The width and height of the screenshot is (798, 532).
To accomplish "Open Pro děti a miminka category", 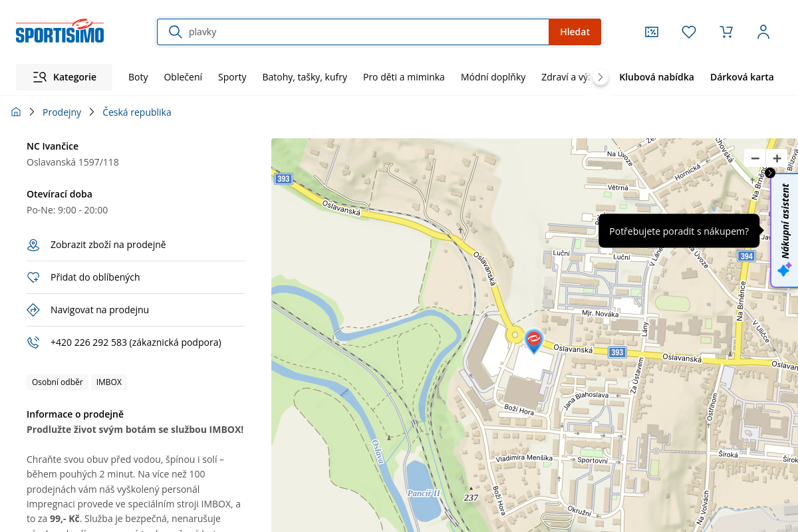I will [404, 77].
